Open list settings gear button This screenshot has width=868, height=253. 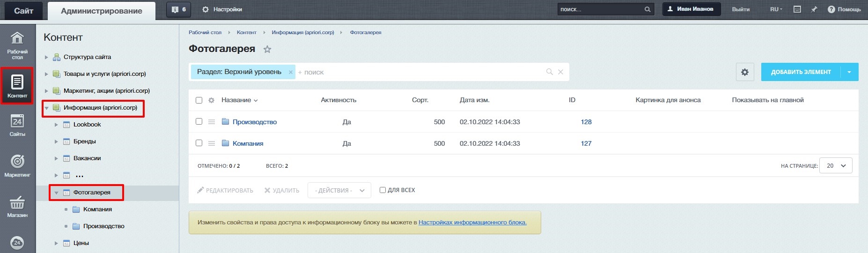[745, 72]
